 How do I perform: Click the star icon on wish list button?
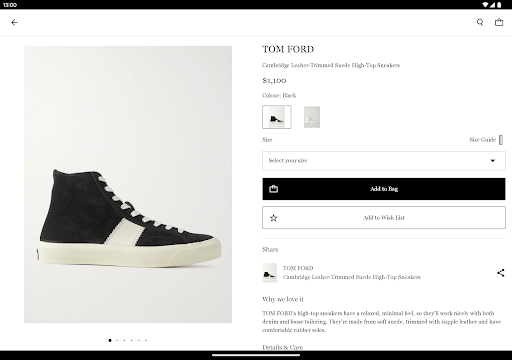click(x=274, y=218)
